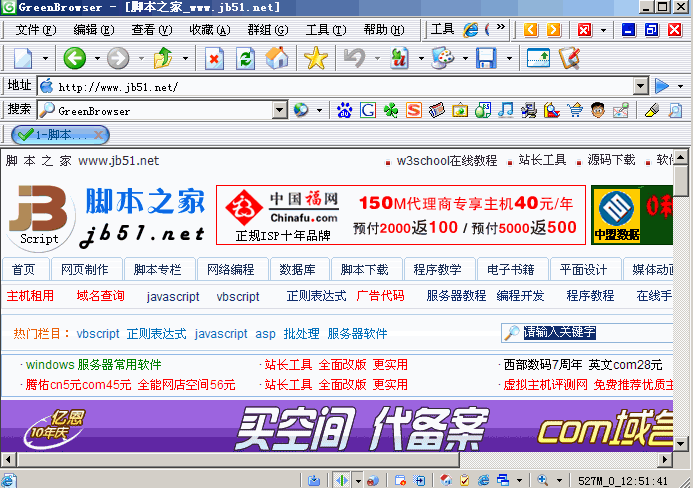
Task: Click the horizontal scrollbar right arrow
Action: click(664, 459)
